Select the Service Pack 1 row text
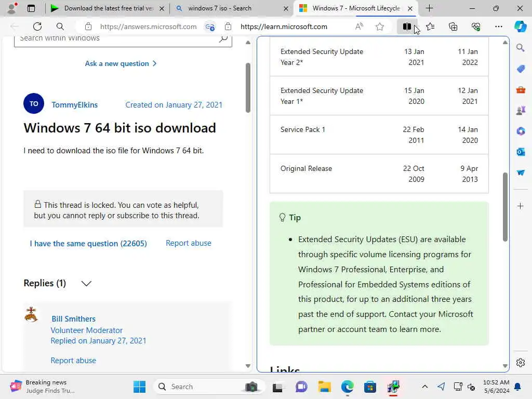This screenshot has height=399, width=532. [303, 129]
